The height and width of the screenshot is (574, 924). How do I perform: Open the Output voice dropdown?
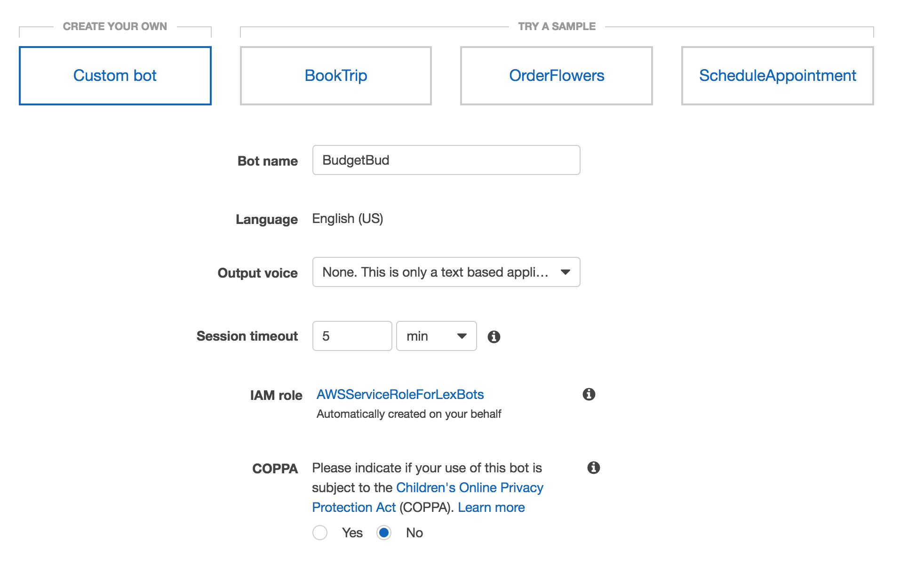click(x=446, y=272)
